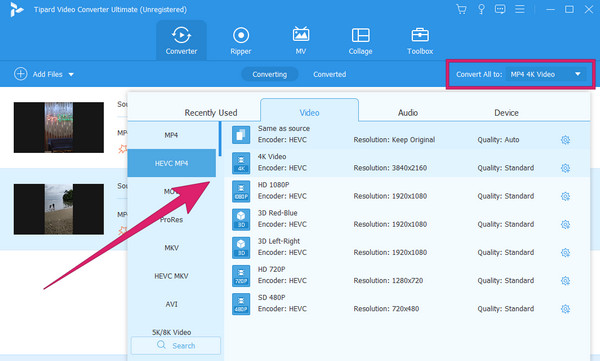The height and width of the screenshot is (361, 600).
Task: Click the shopping cart icon
Action: 461,9
